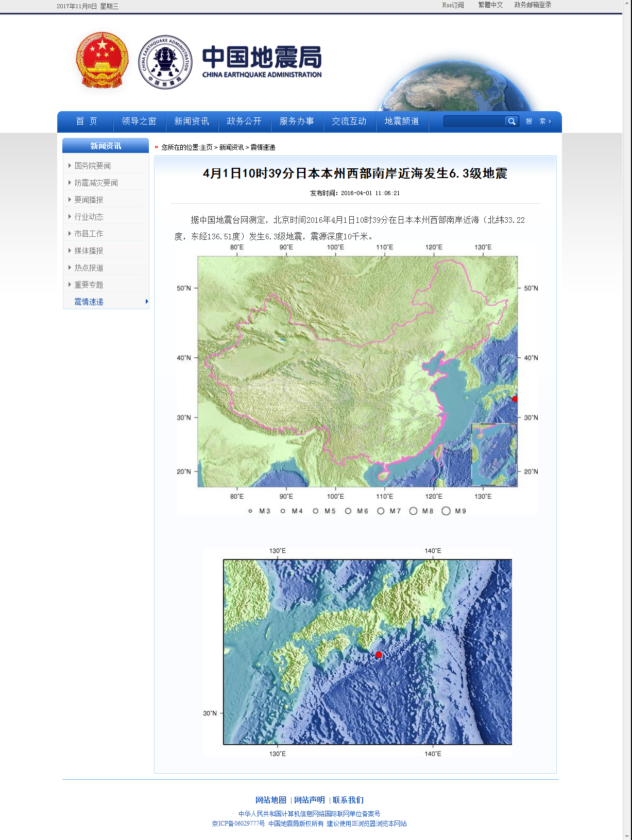Open the 新闻资讯 navigation menu
632x840 pixels.
(x=192, y=121)
